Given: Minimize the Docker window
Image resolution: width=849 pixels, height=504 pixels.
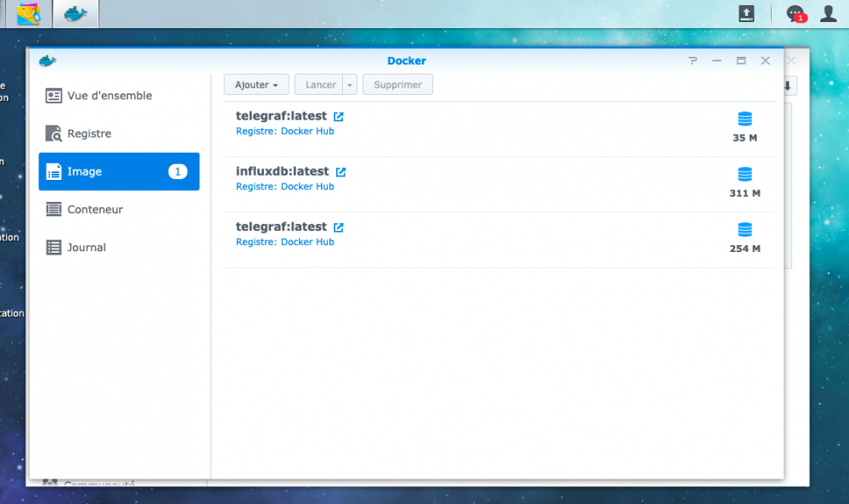Looking at the screenshot, I should (x=717, y=60).
